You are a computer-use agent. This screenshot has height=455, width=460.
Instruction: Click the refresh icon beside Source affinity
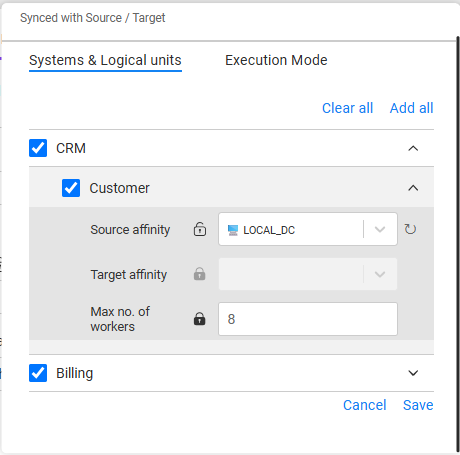click(x=410, y=229)
